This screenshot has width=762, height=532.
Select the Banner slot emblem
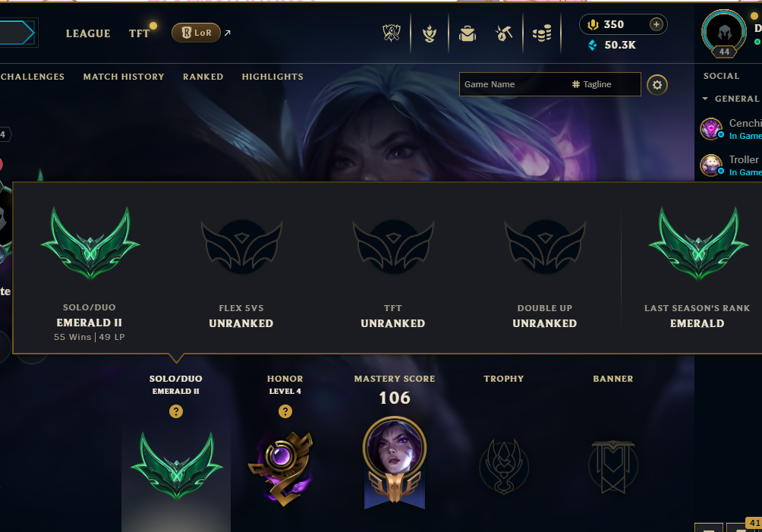pyautogui.click(x=613, y=467)
